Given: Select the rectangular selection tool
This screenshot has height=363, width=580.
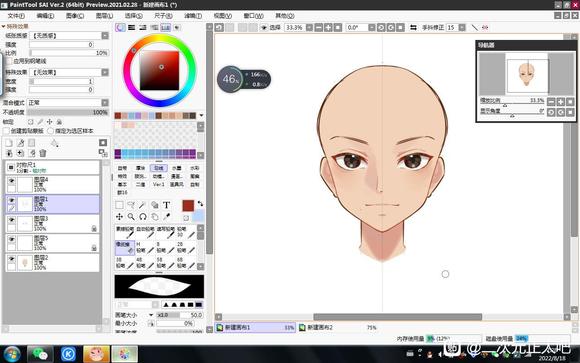Looking at the screenshot, I should tap(119, 205).
